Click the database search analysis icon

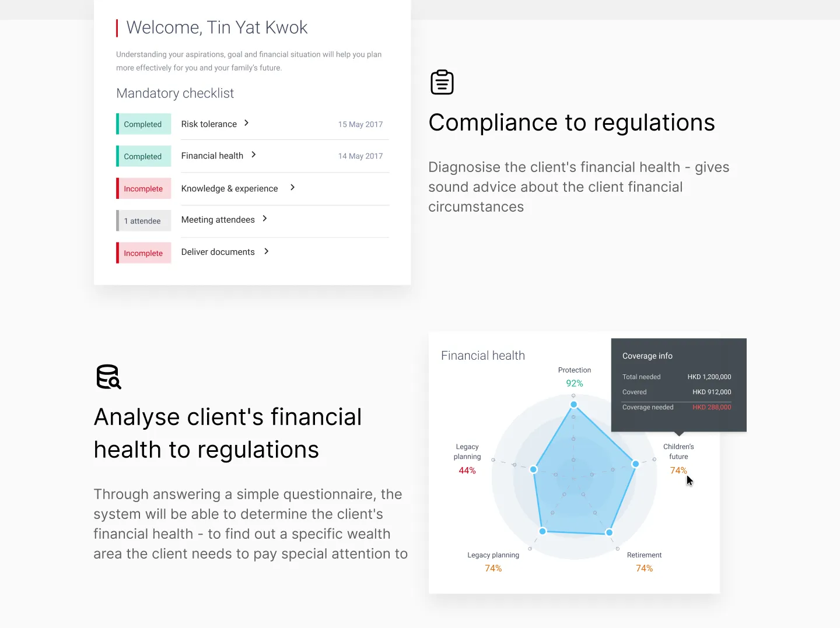108,377
